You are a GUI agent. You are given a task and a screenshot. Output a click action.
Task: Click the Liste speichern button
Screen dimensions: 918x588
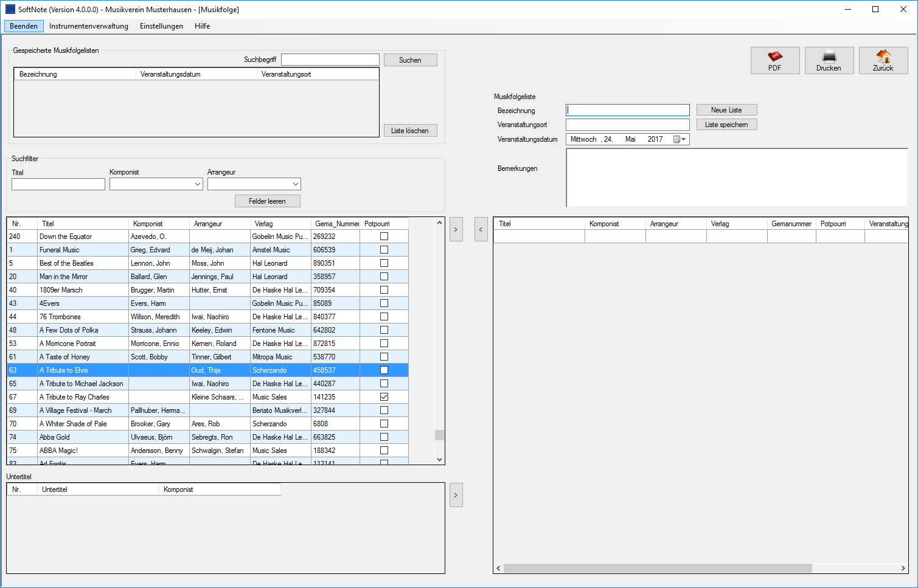[x=726, y=125]
